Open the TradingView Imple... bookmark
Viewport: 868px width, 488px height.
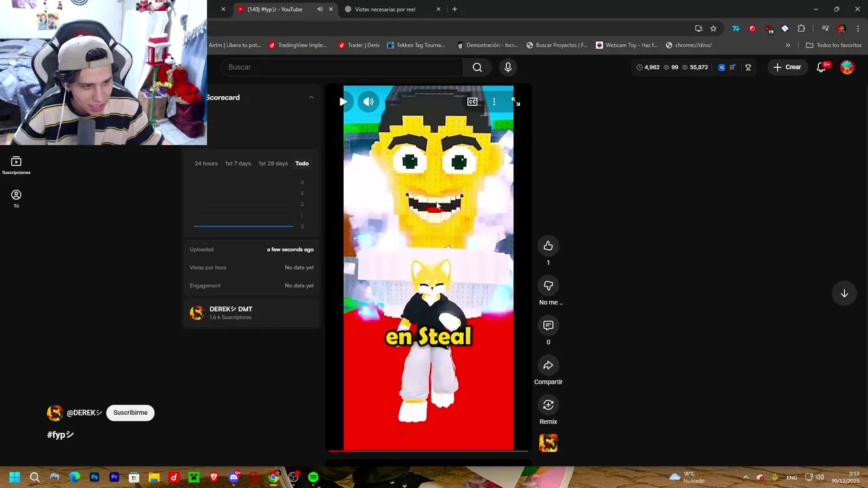pos(298,45)
